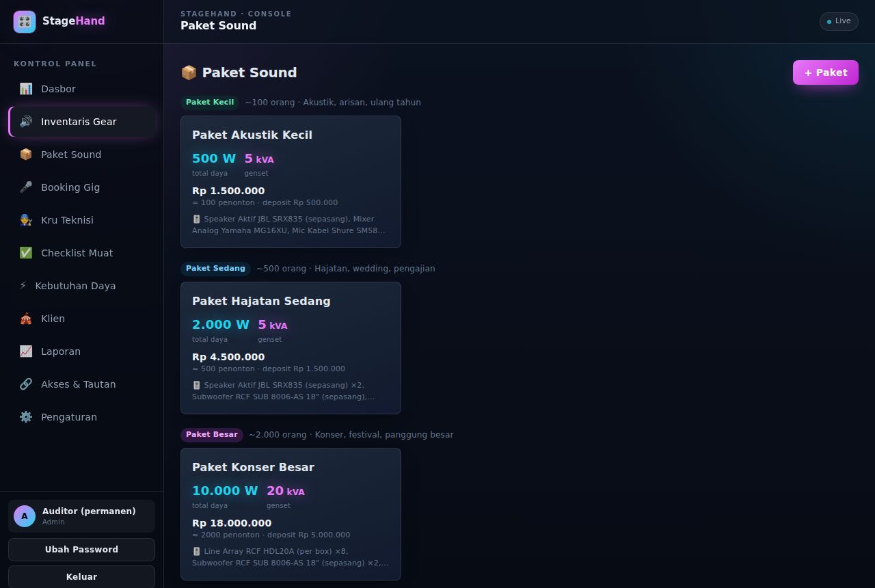Select the Inventaris Gear speaker icon
Screen dimensions: 875x588
[26, 122]
